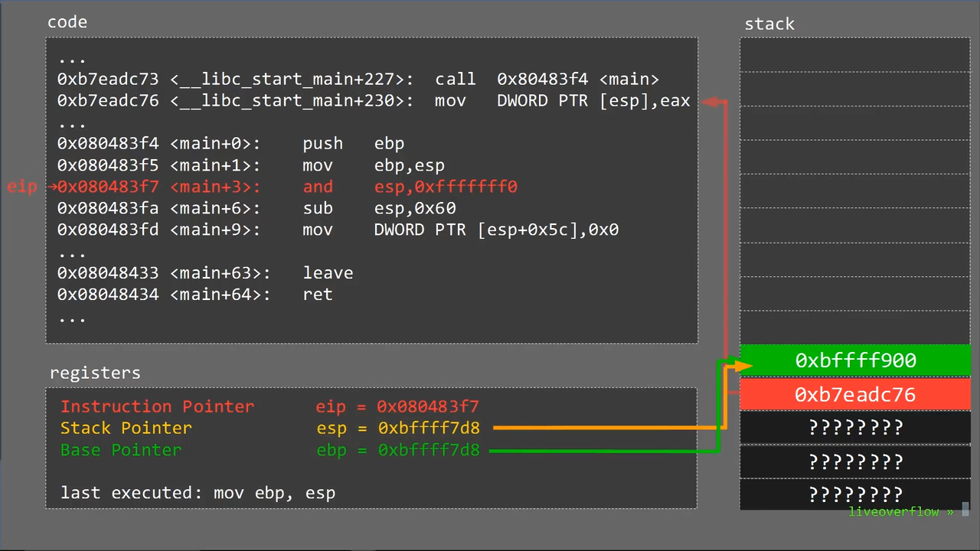Click the mov DWORD PTR [esp+0x5c],0x0 line
The image size is (980, 551).
click(x=338, y=230)
